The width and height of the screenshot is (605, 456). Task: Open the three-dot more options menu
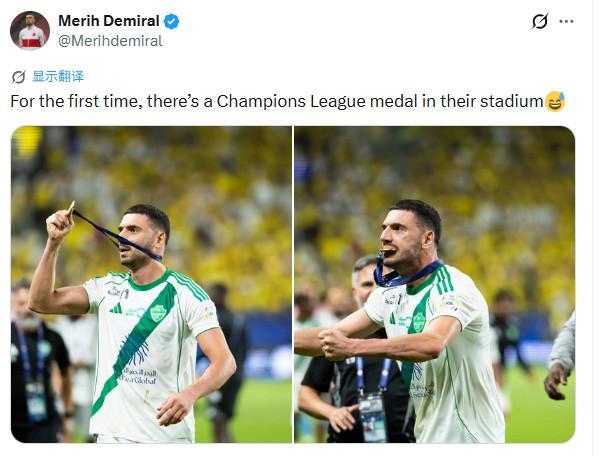(x=567, y=21)
